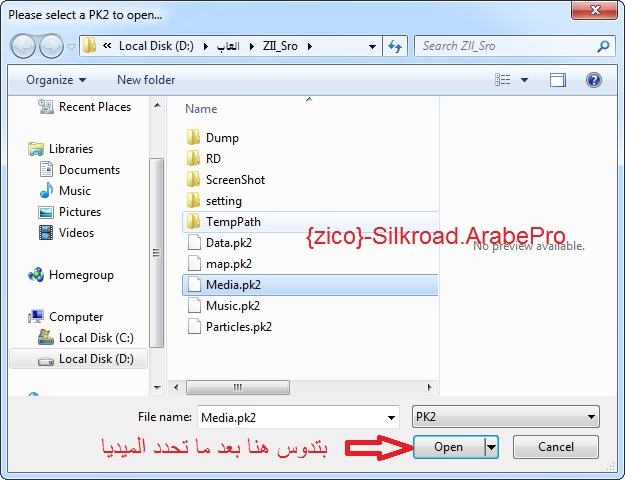
Task: Click the horizontal scrollbar thumb
Action: pyautogui.click(x=238, y=387)
